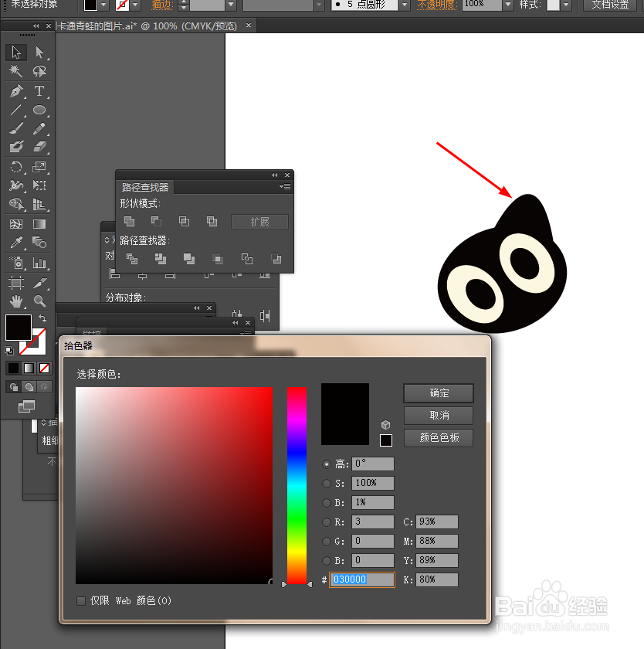Select the Hand tool

pyautogui.click(x=16, y=301)
